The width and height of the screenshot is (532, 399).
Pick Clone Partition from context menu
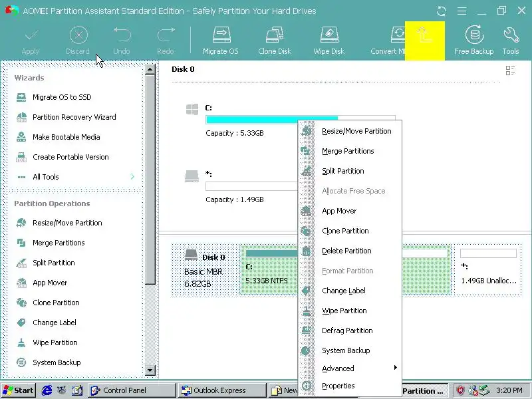pyautogui.click(x=350, y=231)
